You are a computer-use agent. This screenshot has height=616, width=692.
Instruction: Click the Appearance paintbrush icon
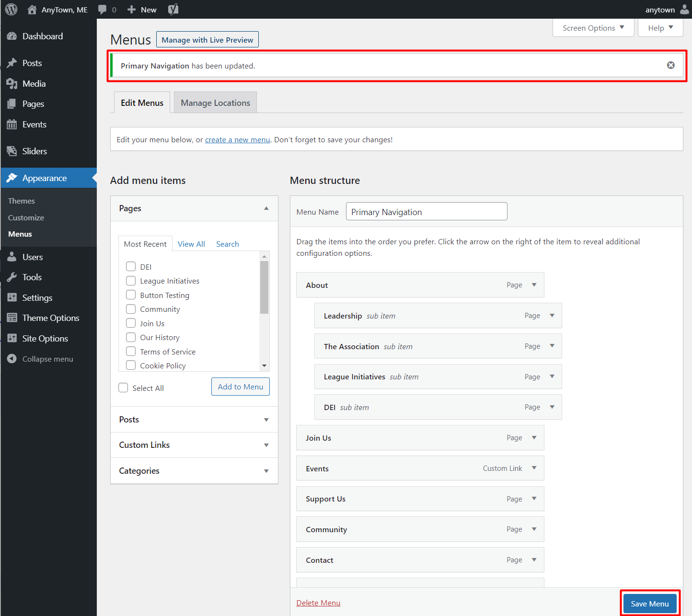coord(12,178)
